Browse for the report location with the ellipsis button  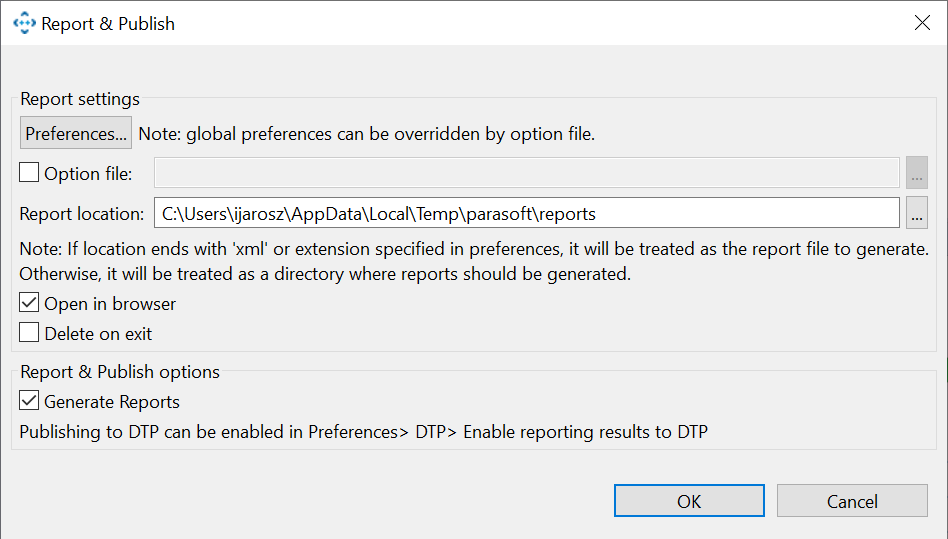point(917,213)
